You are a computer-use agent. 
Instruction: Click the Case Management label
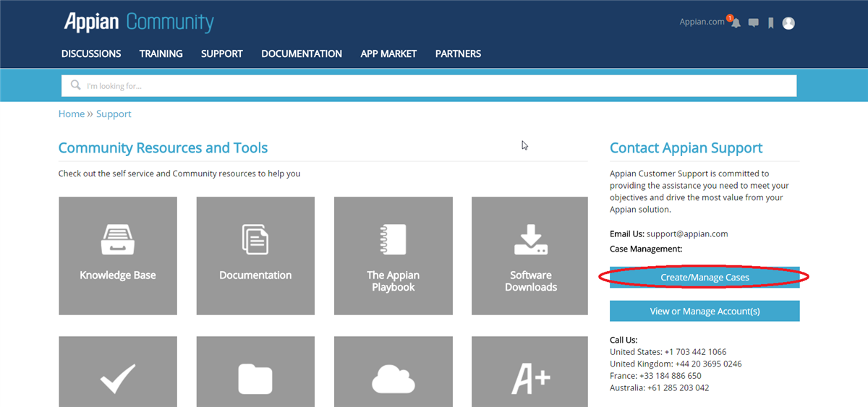(x=646, y=249)
